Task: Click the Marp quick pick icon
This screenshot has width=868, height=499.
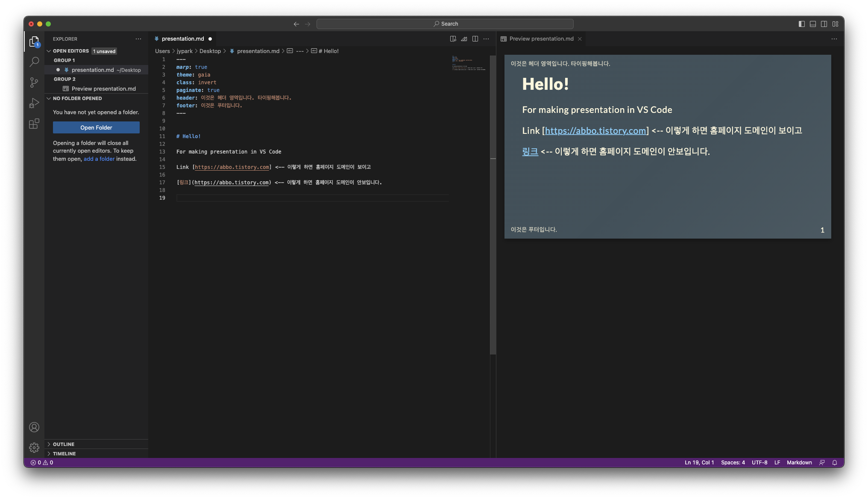Action: 464,39
